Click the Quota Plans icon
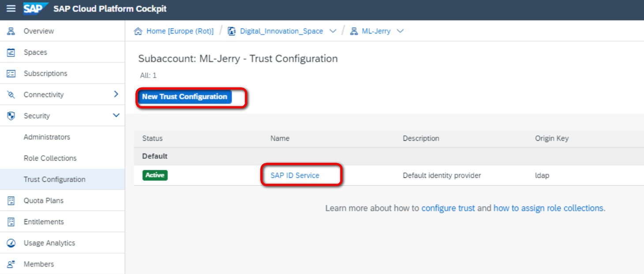Image resolution: width=644 pixels, height=274 pixels. pyautogui.click(x=11, y=201)
